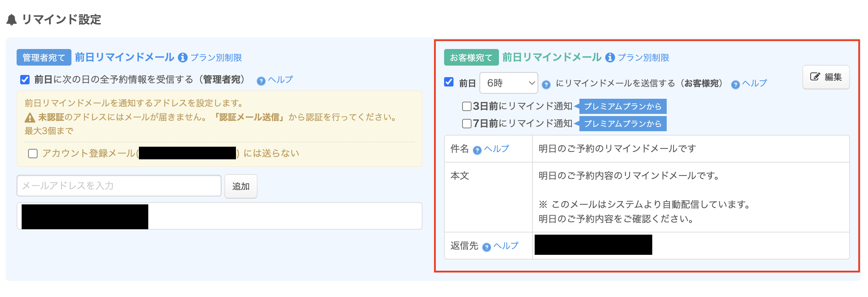Click the info icon beside customer プラン別制限
868x297 pixels.
pos(610,58)
